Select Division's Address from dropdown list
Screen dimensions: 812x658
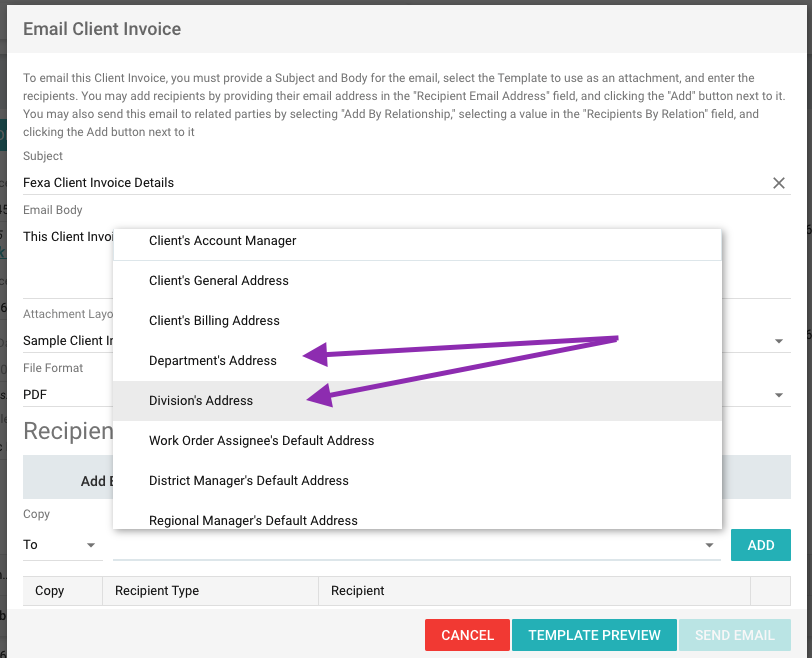pos(200,401)
